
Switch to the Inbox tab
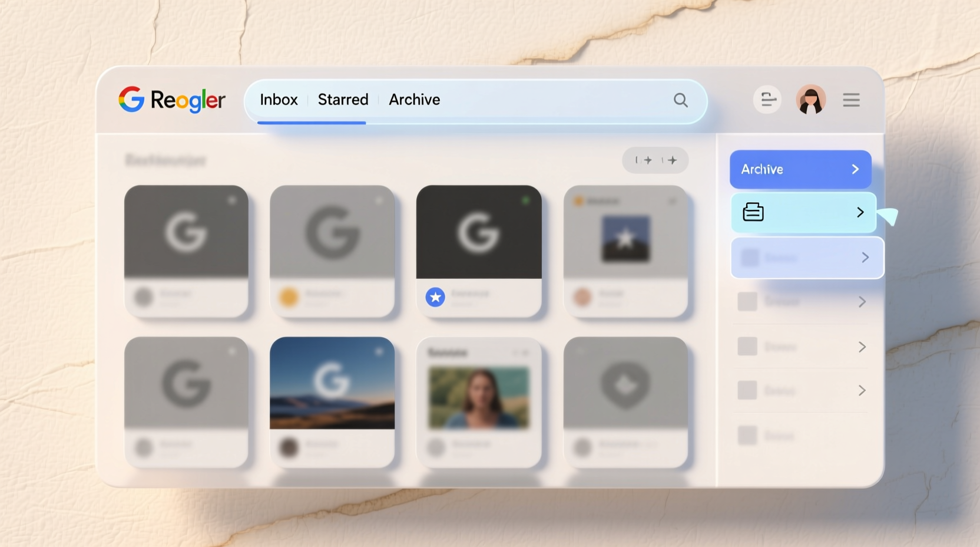coord(279,100)
